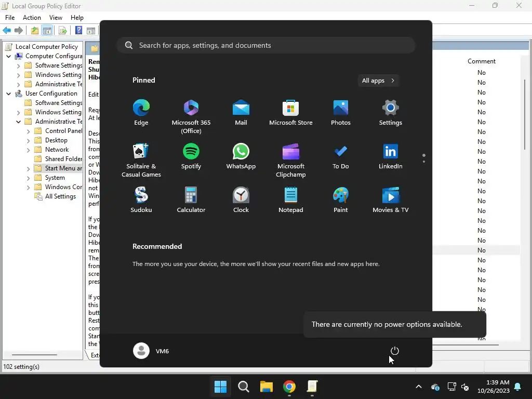Launch Spotify from Start menu
Viewport: 532px width, 399px height.
[191, 156]
